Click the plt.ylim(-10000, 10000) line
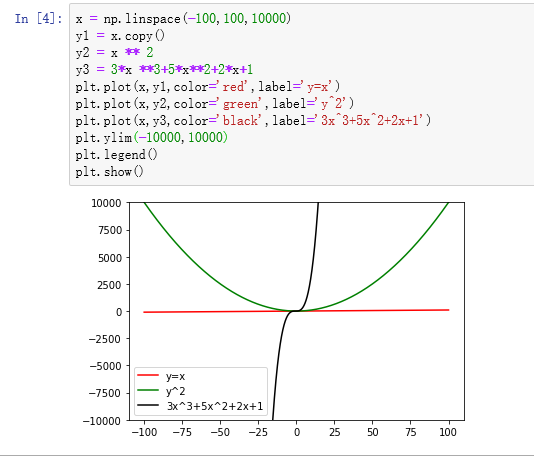This screenshot has height=456, width=534. (x=152, y=138)
